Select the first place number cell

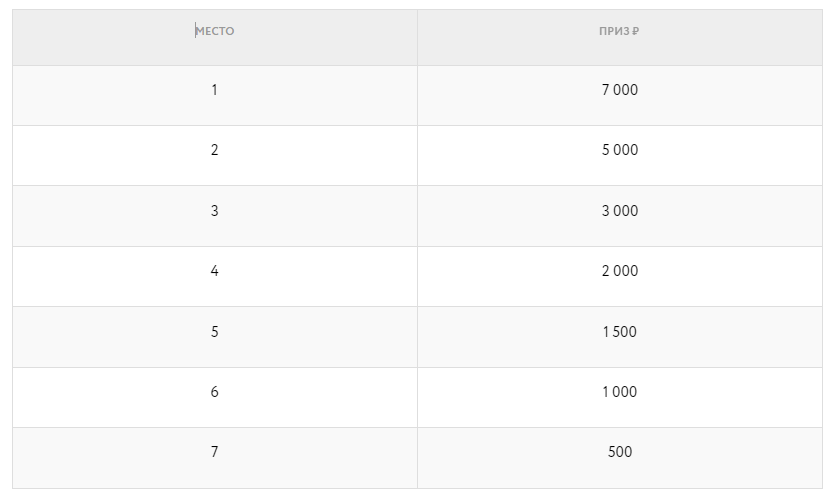[214, 90]
